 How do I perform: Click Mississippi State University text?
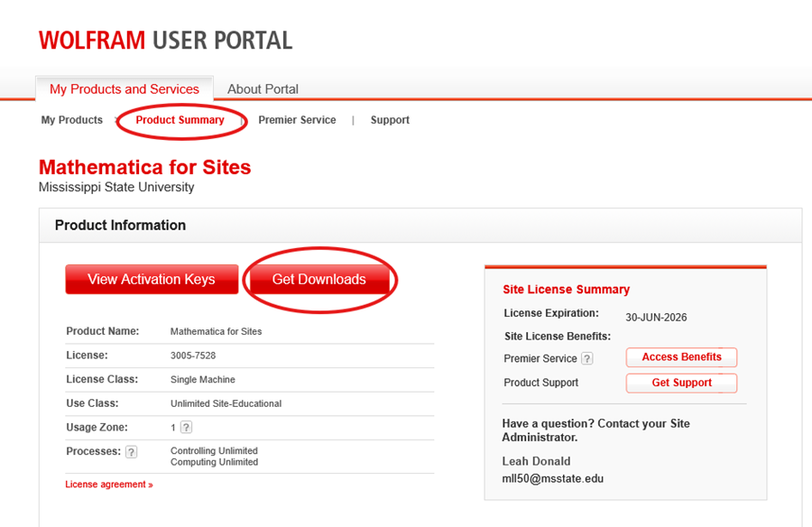(x=116, y=187)
